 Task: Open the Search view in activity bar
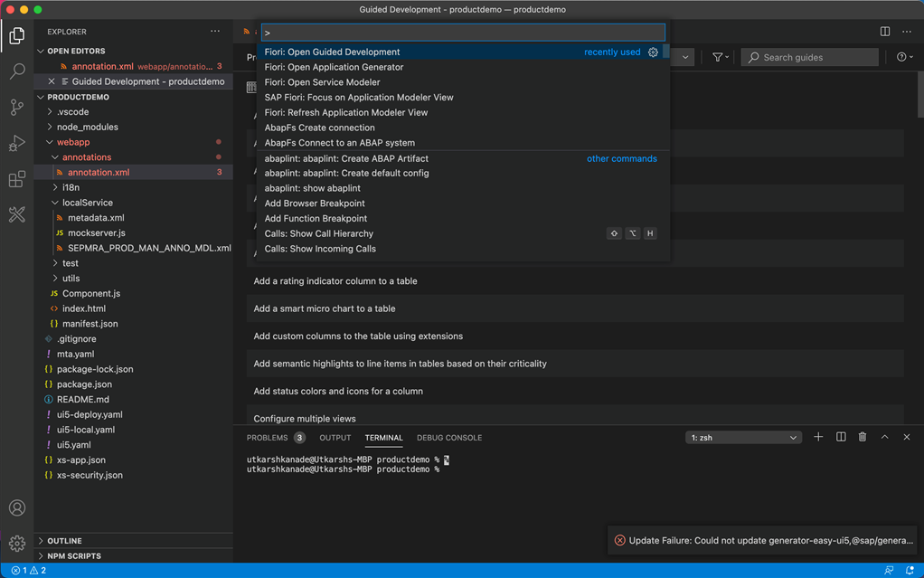[x=17, y=71]
